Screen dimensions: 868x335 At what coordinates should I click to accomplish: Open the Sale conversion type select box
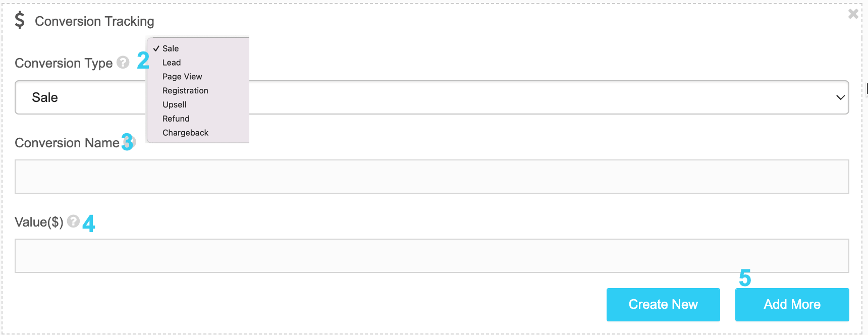tap(431, 97)
